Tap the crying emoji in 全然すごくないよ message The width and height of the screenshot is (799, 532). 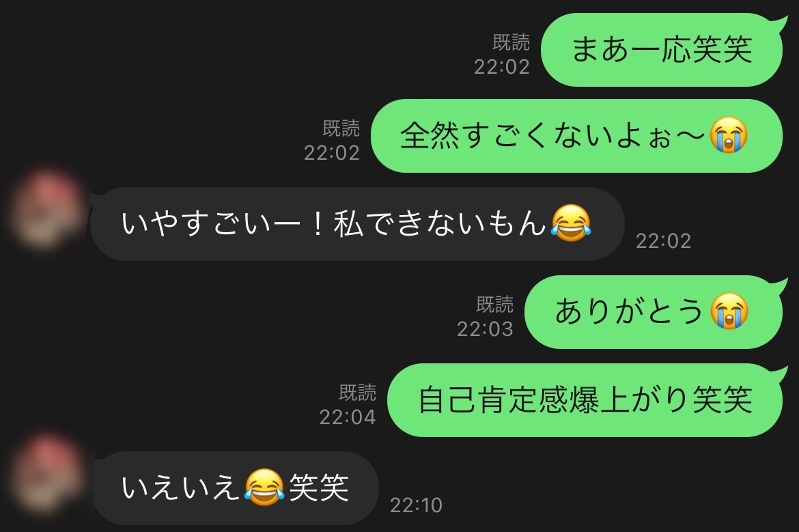[729, 135]
